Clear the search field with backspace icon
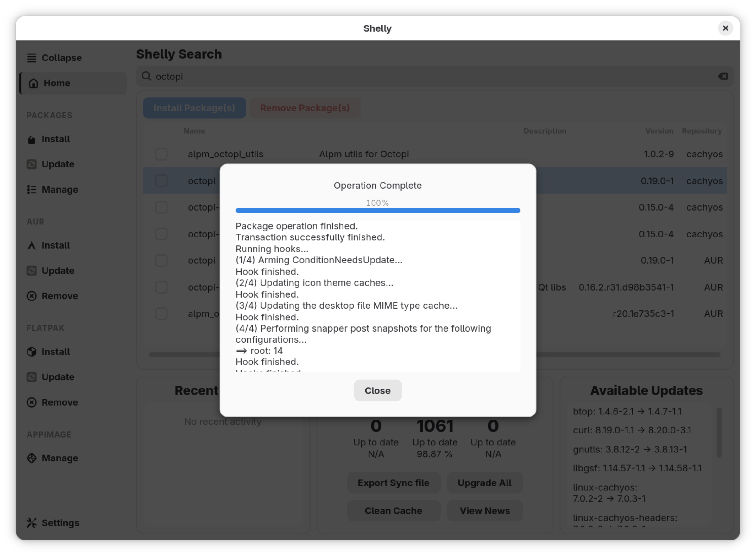 point(723,76)
